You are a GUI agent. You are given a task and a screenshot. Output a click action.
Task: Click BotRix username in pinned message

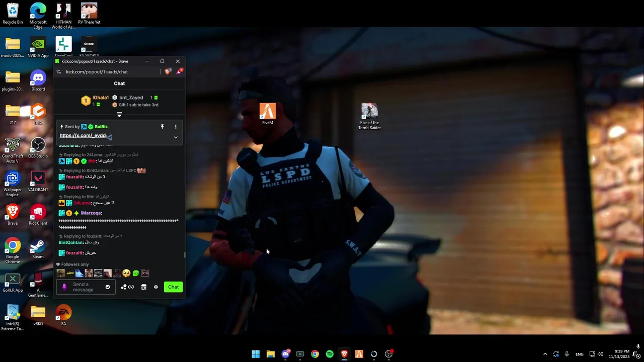point(101,127)
